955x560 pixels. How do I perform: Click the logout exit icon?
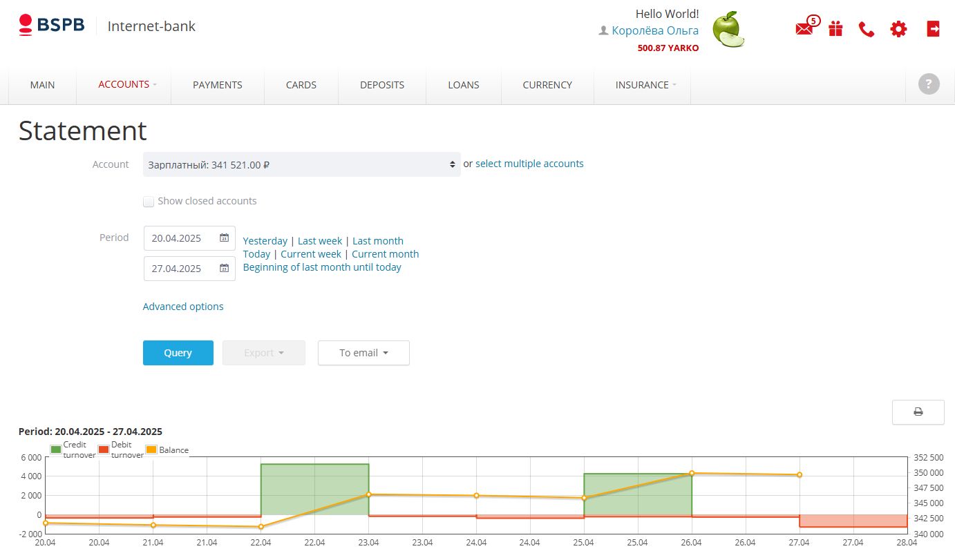[933, 28]
